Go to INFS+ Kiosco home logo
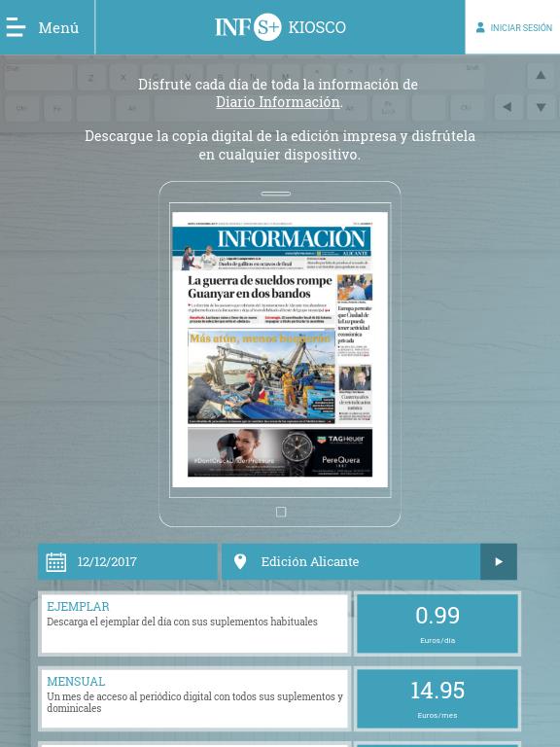This screenshot has width=560, height=747. [280, 27]
